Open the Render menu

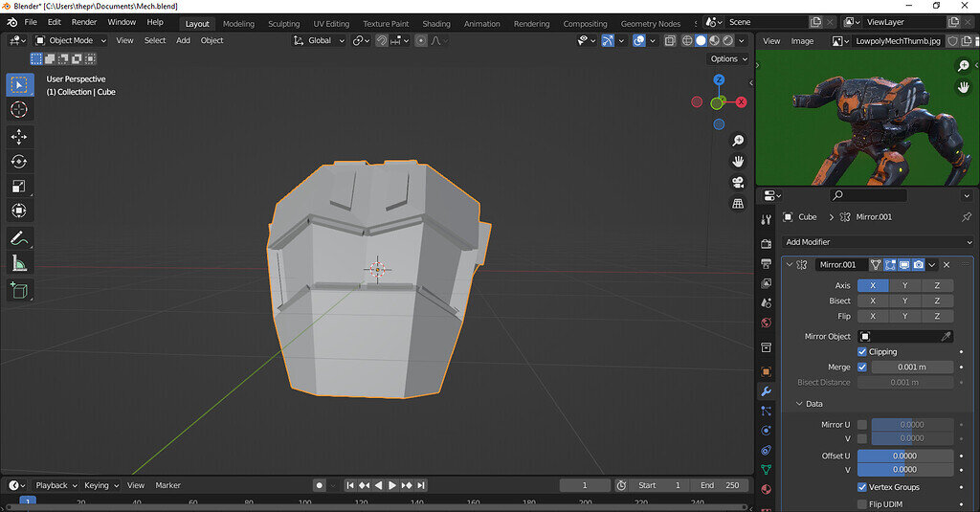click(84, 22)
